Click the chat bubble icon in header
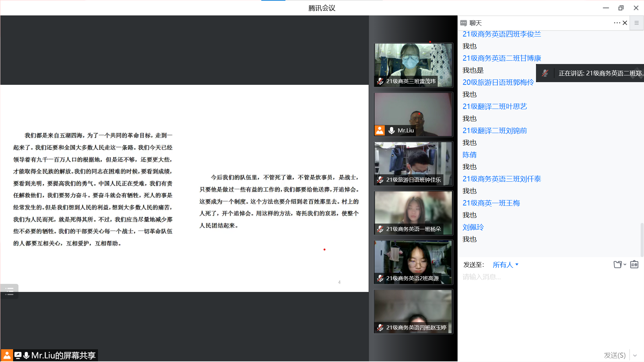 [464, 23]
